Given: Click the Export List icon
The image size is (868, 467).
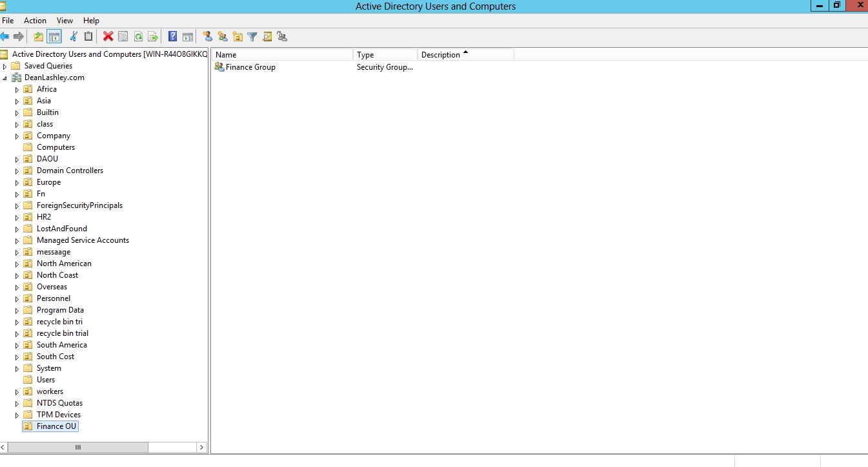Looking at the screenshot, I should click(x=153, y=37).
